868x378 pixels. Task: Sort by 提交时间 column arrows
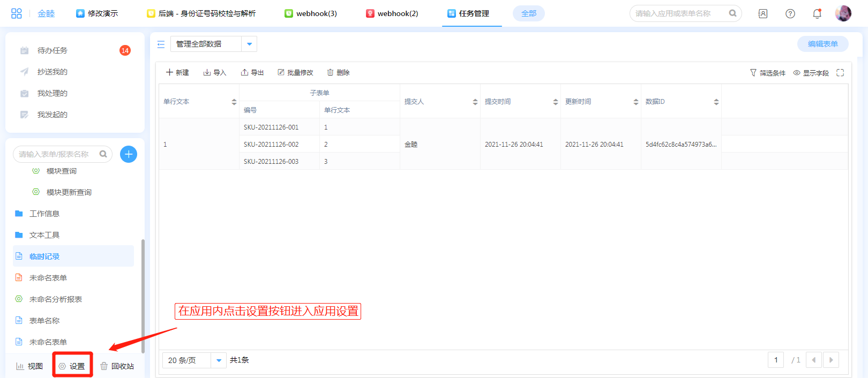tap(556, 102)
